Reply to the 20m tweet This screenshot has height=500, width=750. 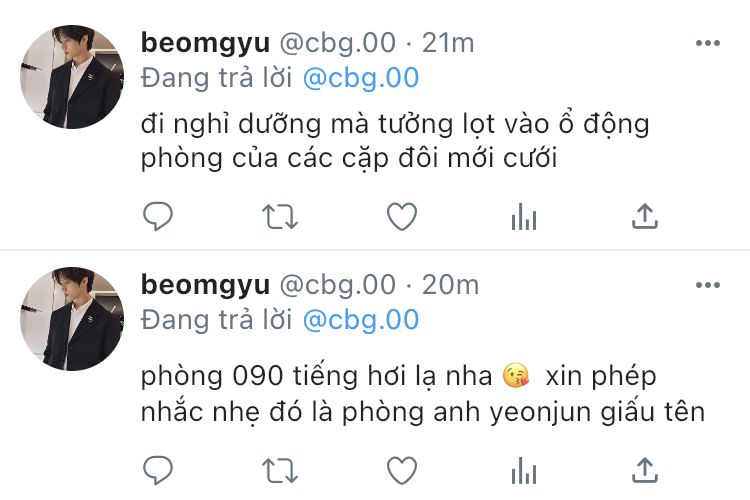tap(158, 470)
